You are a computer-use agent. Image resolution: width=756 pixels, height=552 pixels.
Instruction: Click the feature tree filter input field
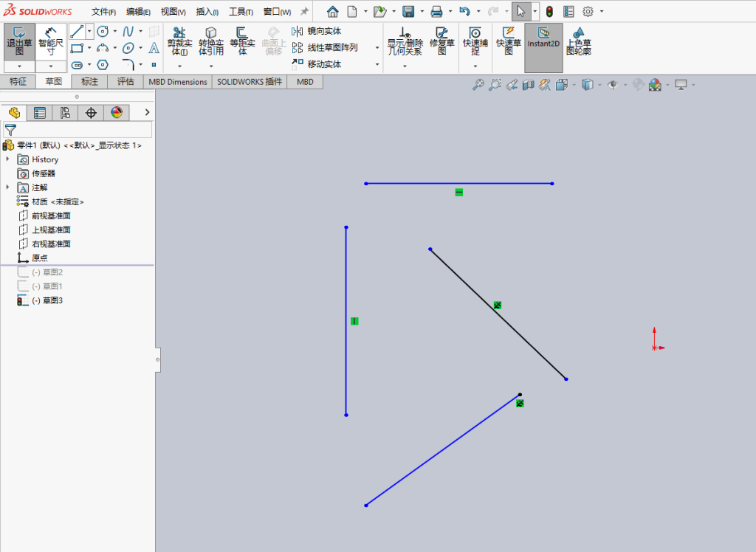(x=78, y=129)
